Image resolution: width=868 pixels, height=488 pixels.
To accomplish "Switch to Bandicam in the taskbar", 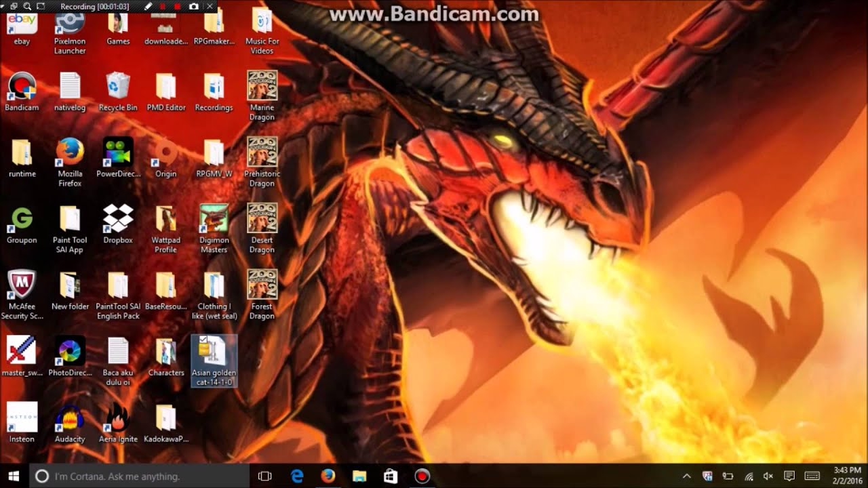I will click(x=422, y=476).
